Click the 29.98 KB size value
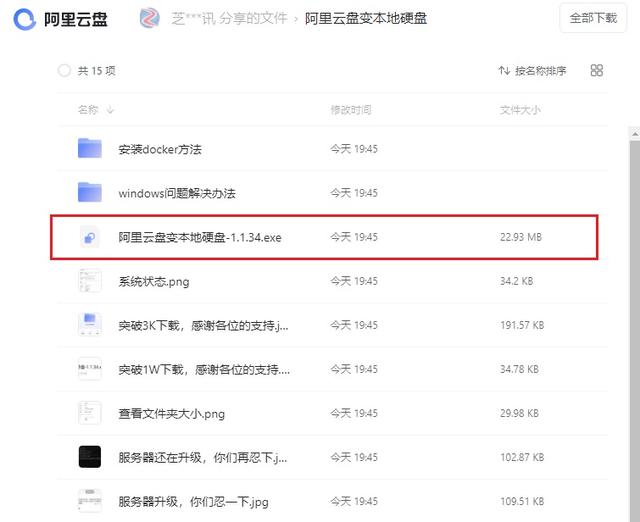Image resolution: width=640 pixels, height=522 pixels. tap(519, 413)
